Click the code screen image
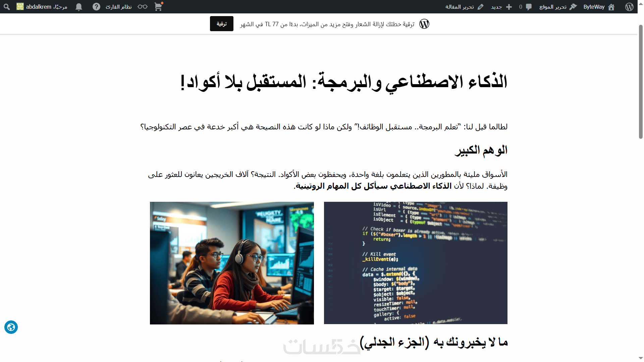The height and width of the screenshot is (362, 644). pos(415,263)
